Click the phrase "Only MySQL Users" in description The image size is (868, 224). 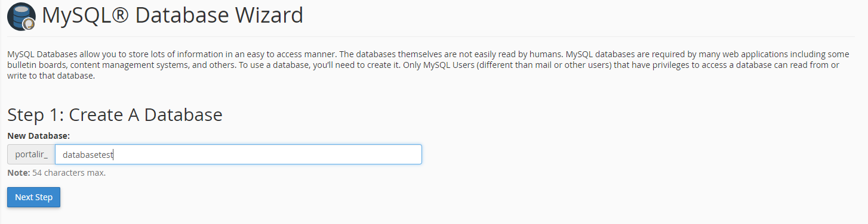tap(430, 65)
